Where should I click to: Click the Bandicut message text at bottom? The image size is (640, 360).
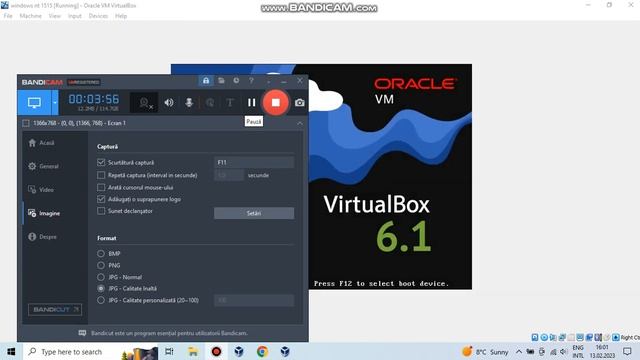coord(169,333)
